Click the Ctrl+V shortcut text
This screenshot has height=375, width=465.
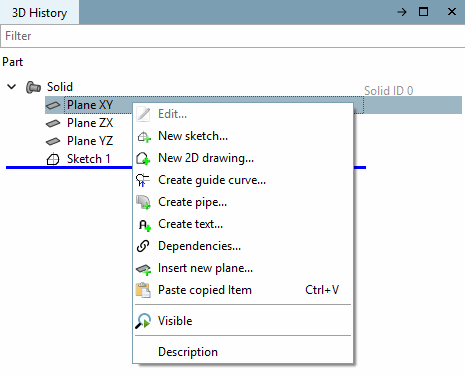[322, 290]
